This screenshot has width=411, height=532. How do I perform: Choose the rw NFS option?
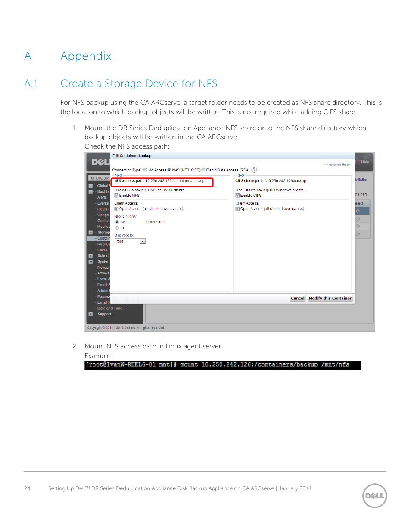tap(117, 222)
